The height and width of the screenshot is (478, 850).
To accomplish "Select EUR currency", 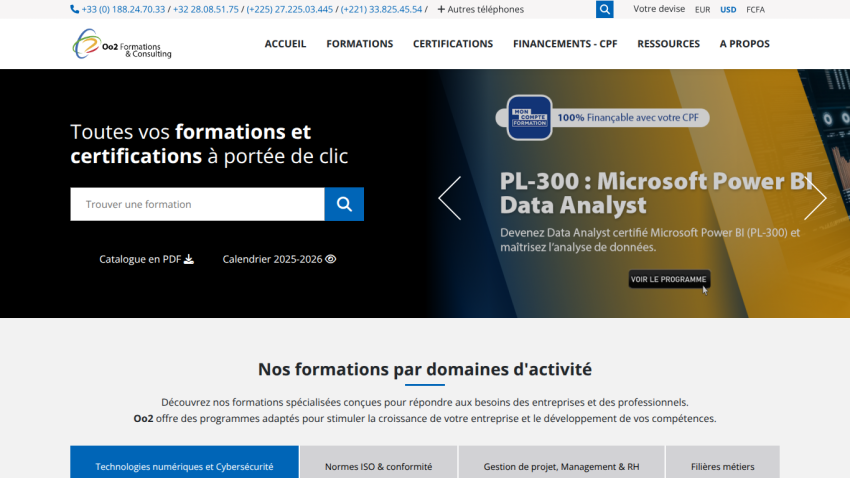I will [x=703, y=10].
